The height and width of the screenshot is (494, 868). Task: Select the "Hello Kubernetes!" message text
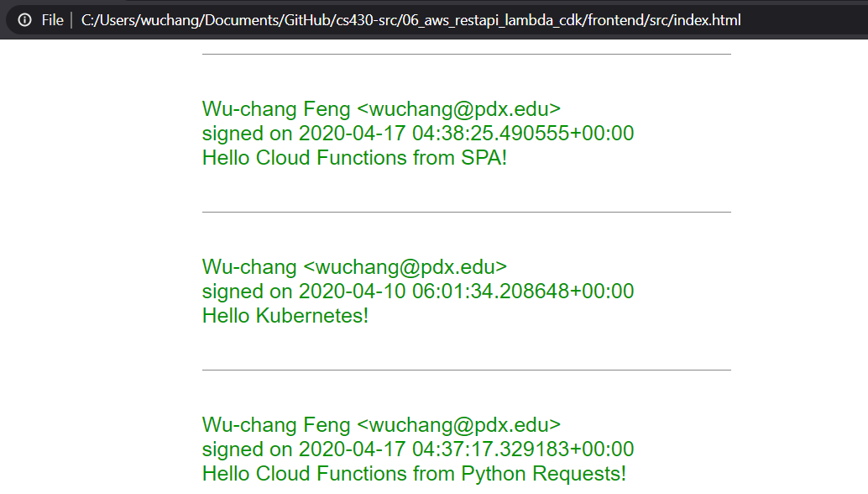pyautogui.click(x=285, y=315)
